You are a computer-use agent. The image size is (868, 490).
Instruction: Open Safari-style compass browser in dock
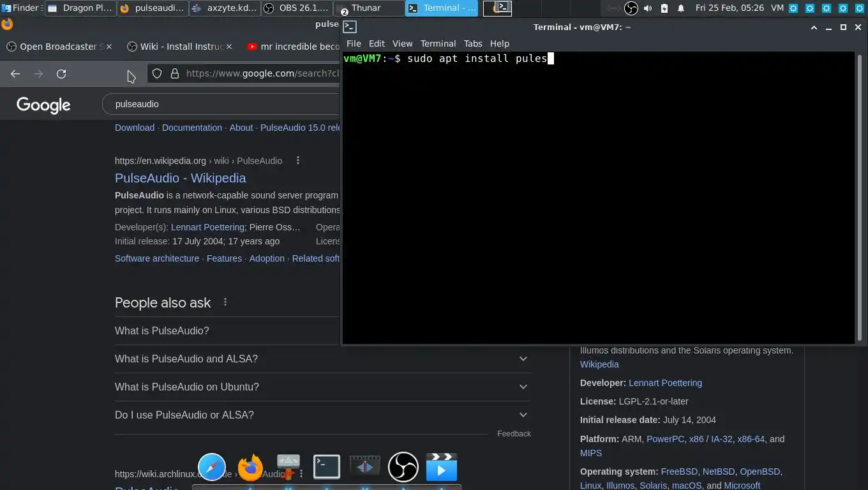tap(212, 467)
